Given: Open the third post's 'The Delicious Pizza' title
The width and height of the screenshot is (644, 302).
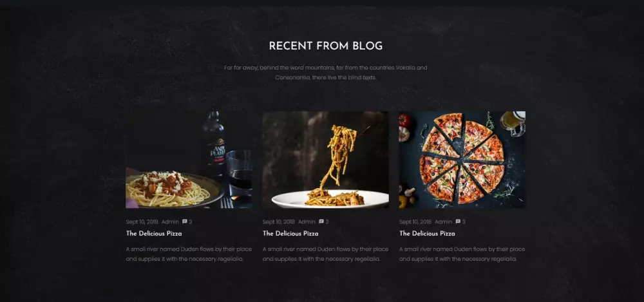Looking at the screenshot, I should pyautogui.click(x=427, y=233).
